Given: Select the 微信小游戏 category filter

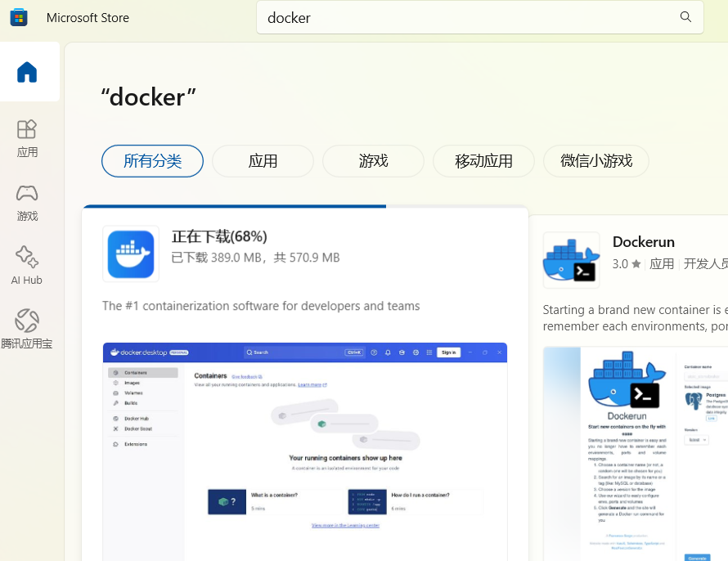Looking at the screenshot, I should [x=596, y=161].
